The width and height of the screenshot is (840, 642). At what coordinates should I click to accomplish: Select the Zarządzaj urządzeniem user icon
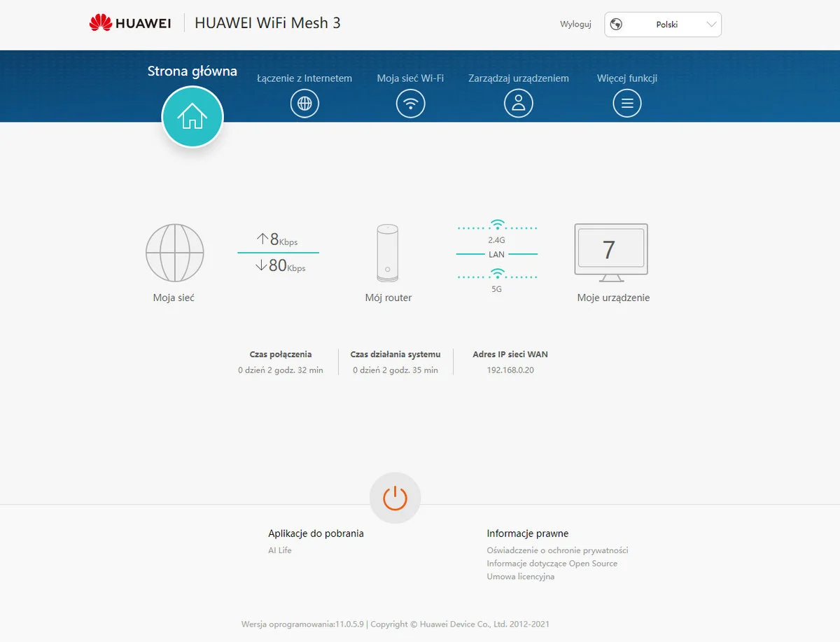coord(518,103)
